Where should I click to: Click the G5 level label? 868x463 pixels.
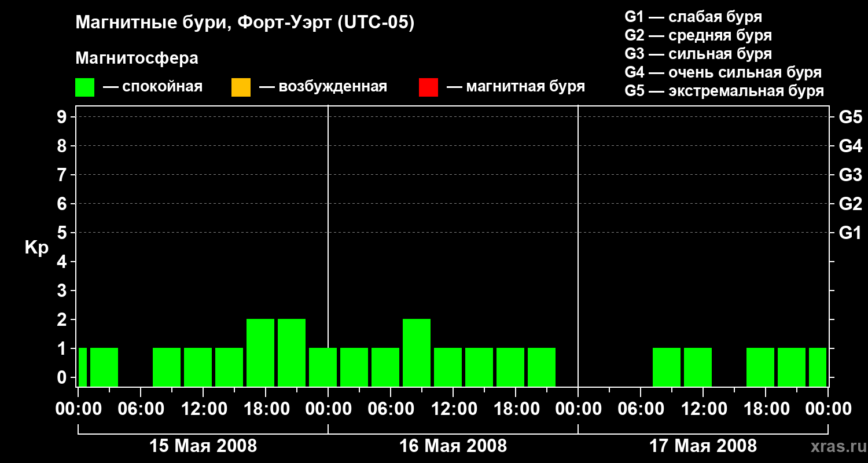click(x=850, y=117)
